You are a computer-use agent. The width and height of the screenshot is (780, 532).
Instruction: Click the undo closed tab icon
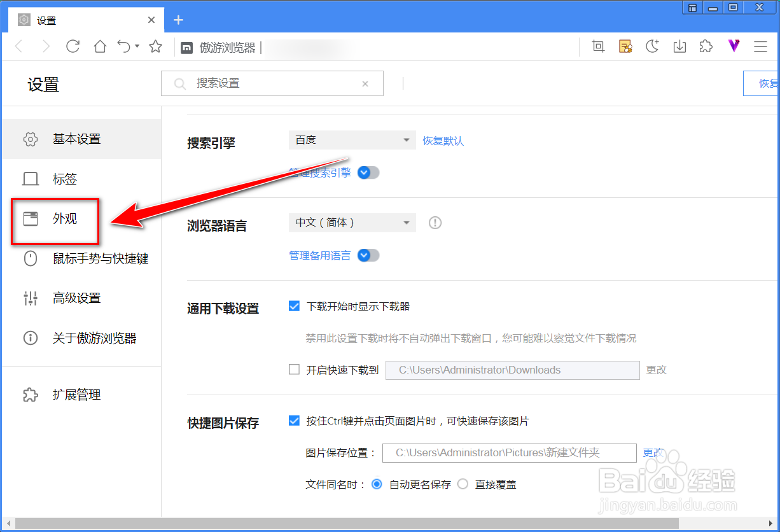[x=124, y=46]
